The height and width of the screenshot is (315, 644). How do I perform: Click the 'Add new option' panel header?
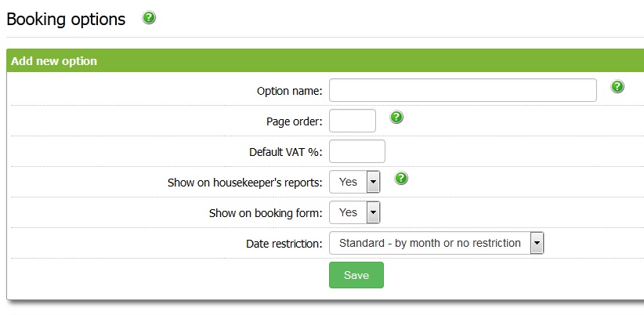(54, 61)
